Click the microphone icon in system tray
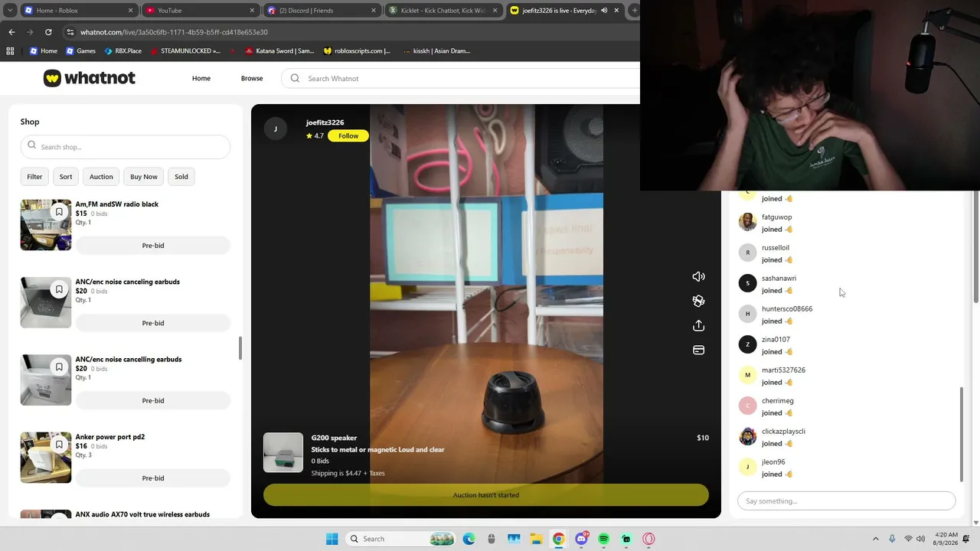The image size is (980, 551). coord(891,539)
